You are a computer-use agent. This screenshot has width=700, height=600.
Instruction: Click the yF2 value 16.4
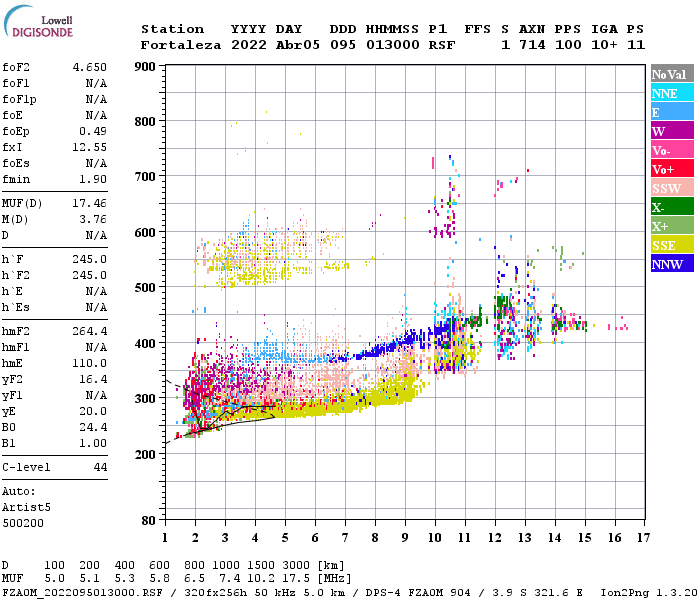coord(93,379)
